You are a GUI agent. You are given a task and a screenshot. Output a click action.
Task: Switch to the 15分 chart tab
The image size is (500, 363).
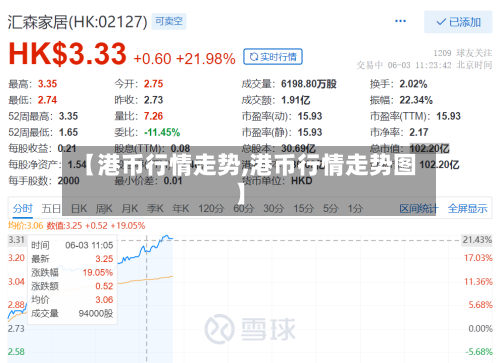click(303, 209)
